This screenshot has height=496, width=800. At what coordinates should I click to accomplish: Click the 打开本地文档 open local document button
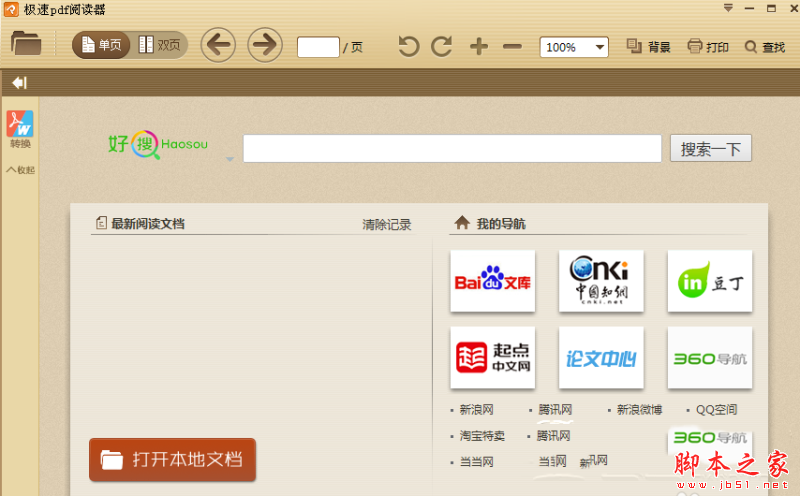tap(172, 460)
